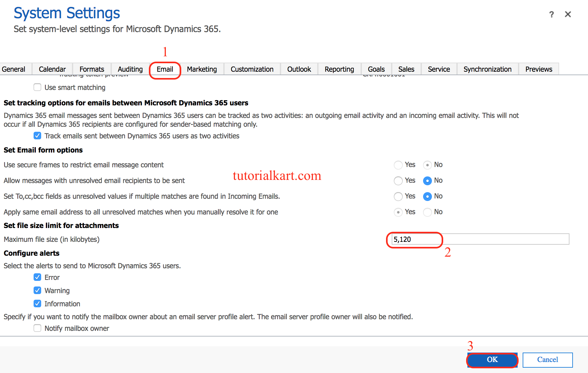Image resolution: width=588 pixels, height=373 pixels.
Task: Click the Cancel button
Action: 547,360
